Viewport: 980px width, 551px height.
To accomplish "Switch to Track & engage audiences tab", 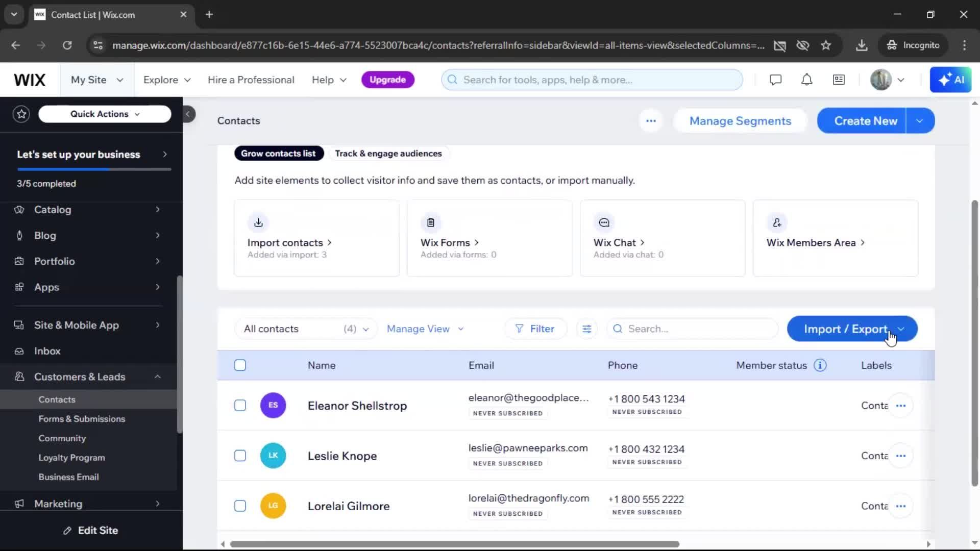I will click(388, 154).
